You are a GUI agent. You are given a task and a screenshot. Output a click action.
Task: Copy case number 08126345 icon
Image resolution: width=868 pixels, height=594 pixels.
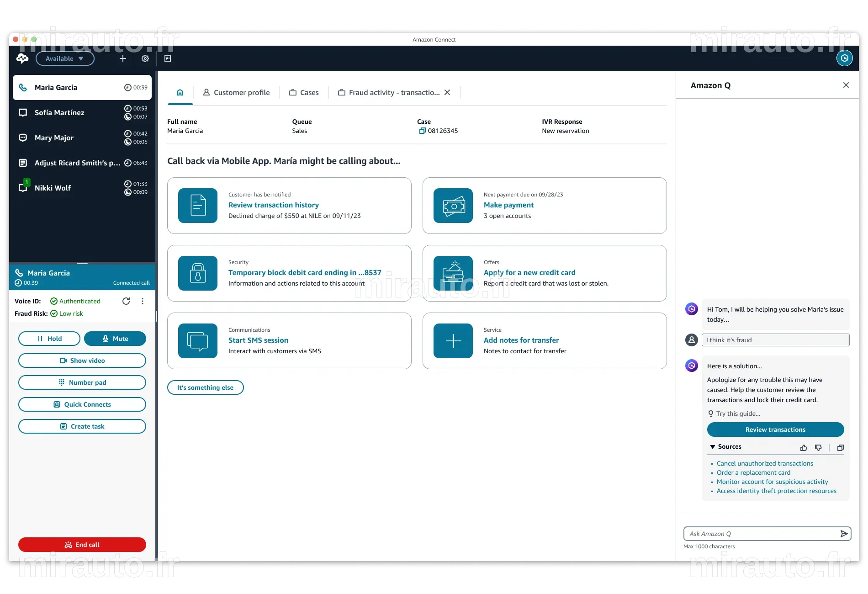(422, 131)
